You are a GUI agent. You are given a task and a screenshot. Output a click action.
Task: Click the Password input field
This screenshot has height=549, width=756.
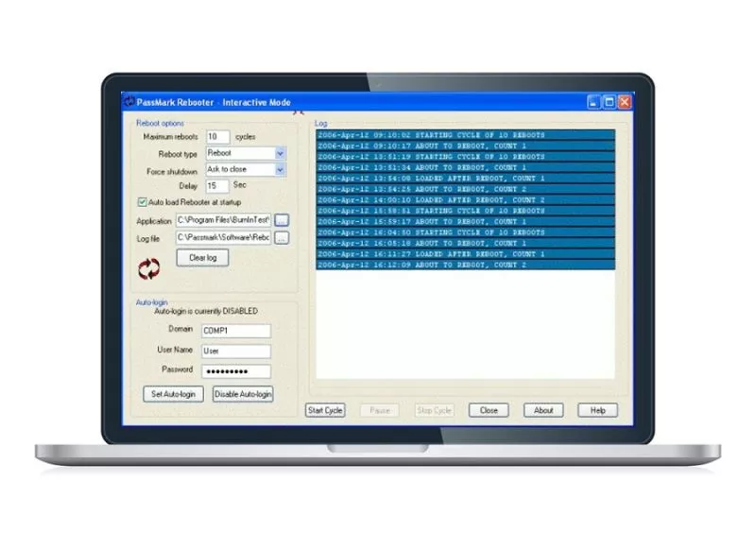click(x=236, y=371)
